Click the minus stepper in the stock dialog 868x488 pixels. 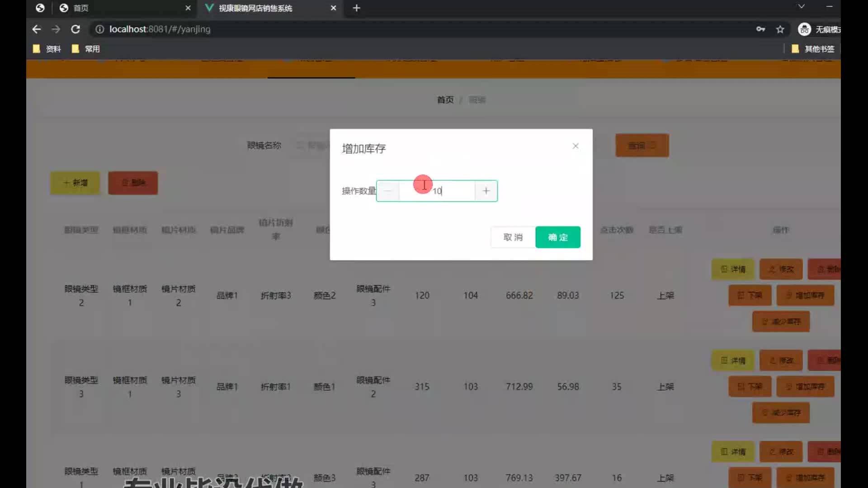pos(388,191)
